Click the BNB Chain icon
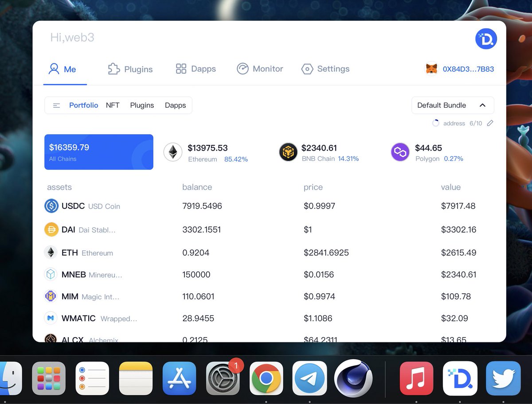 tap(288, 152)
